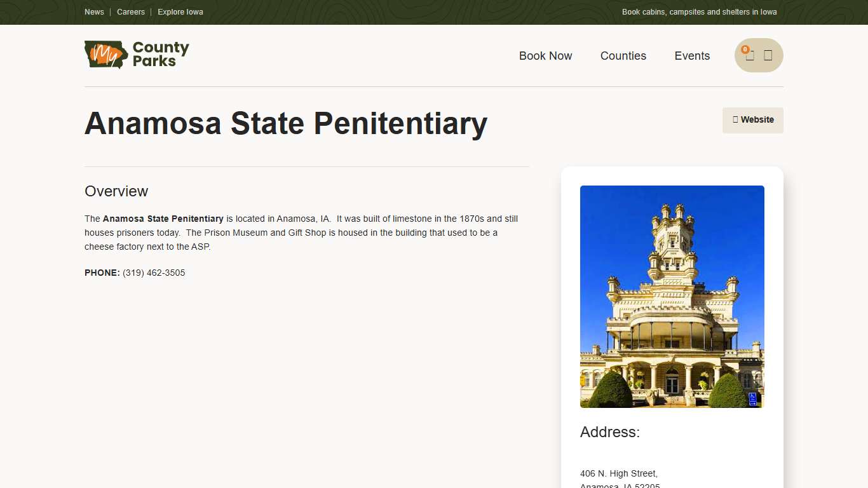The height and width of the screenshot is (488, 868).
Task: Click Book cabins, campsites and shelters link
Action: point(699,11)
